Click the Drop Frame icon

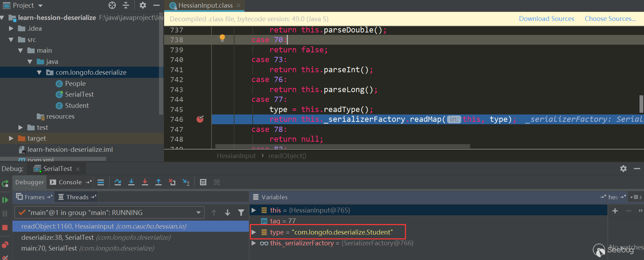coord(172,182)
